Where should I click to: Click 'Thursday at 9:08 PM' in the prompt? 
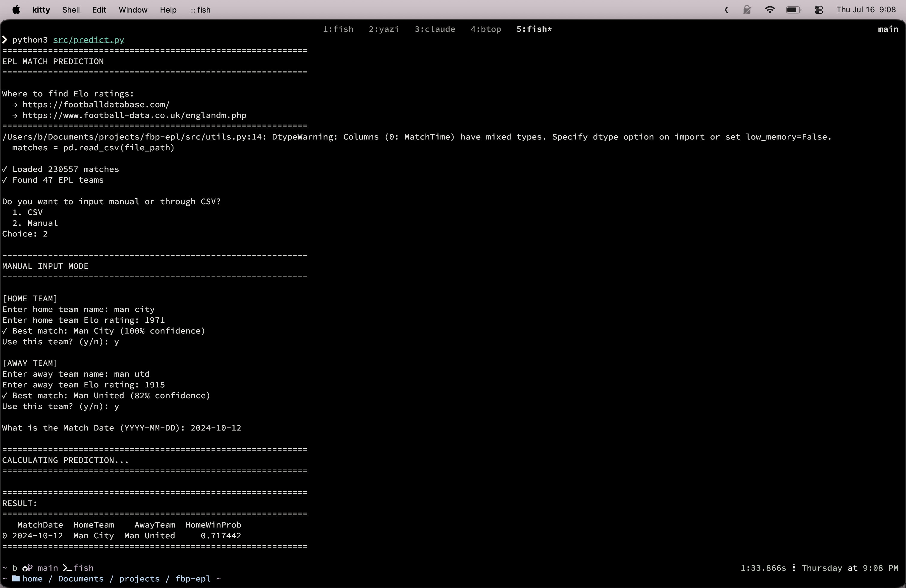coord(850,568)
